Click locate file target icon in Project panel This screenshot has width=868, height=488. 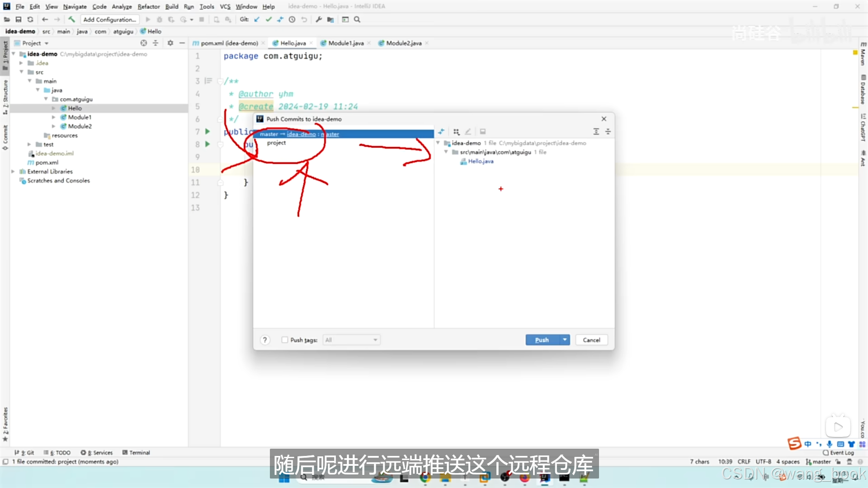144,43
